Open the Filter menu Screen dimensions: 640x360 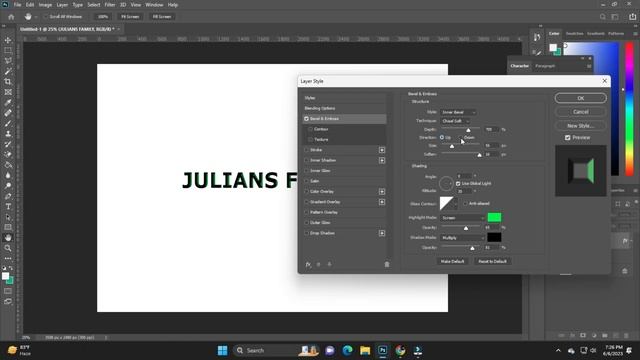tap(110, 5)
